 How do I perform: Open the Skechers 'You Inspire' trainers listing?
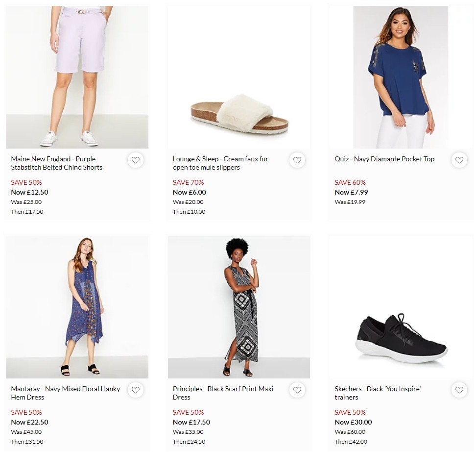coord(377,393)
